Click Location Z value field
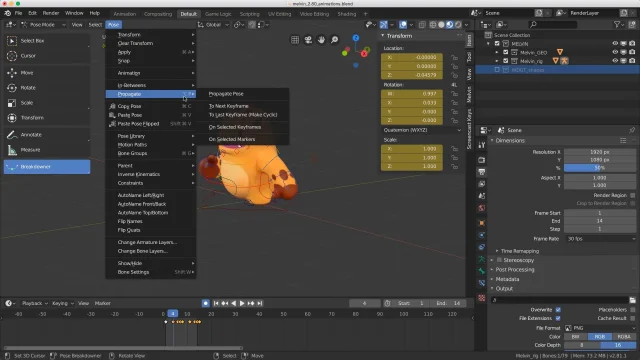 [x=412, y=75]
